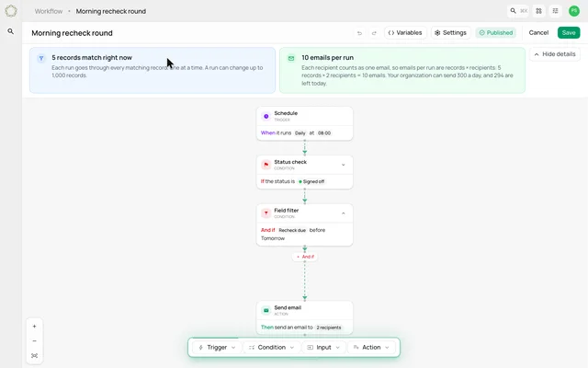Collapse the summary with Hide details

point(555,54)
